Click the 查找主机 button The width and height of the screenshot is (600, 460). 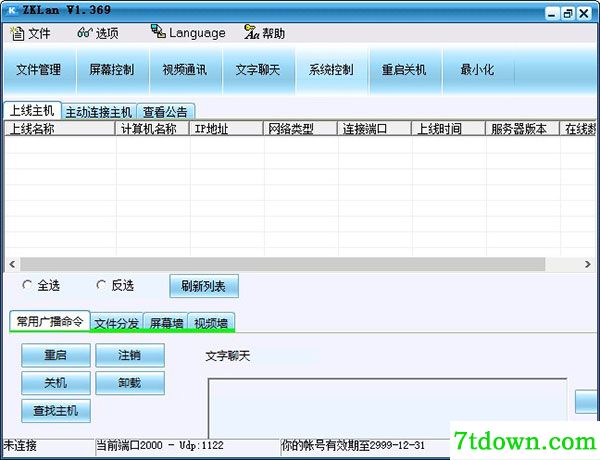(56, 411)
